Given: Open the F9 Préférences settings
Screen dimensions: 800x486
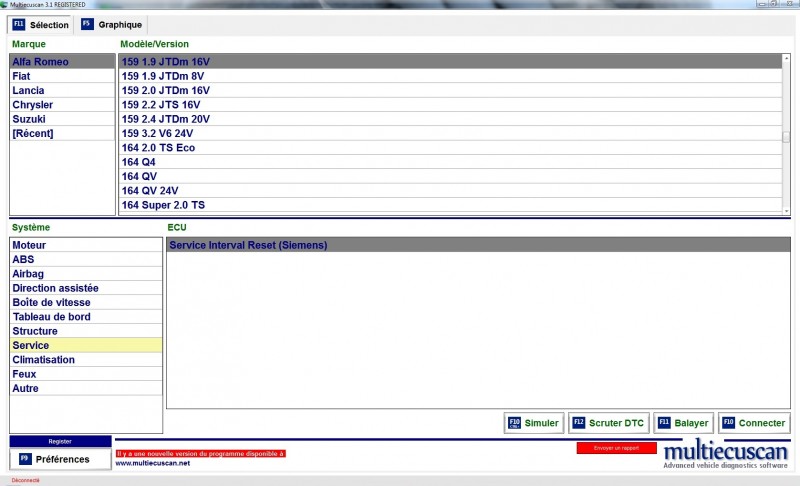Looking at the screenshot, I should tap(60, 459).
